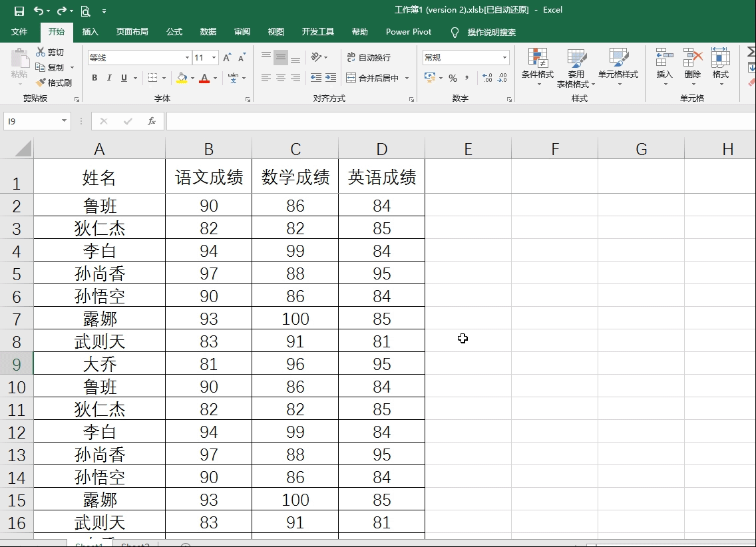This screenshot has height=547, width=756.
Task: Undo the last action
Action: tap(39, 11)
